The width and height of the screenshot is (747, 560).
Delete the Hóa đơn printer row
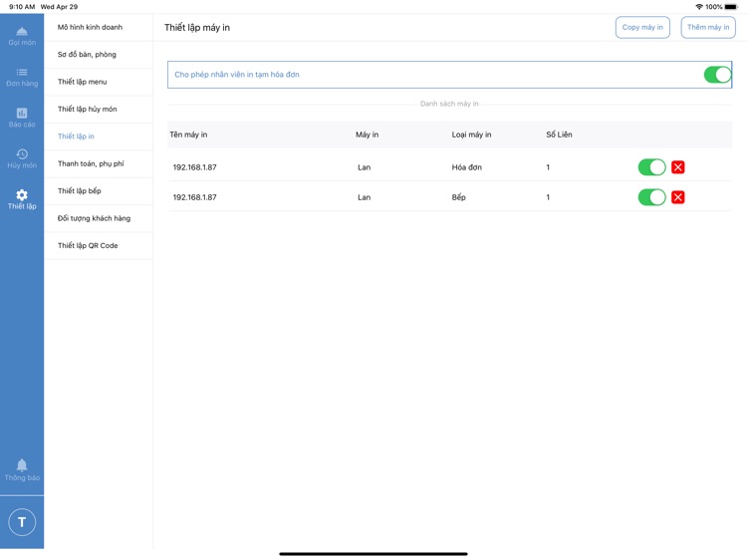pos(678,167)
